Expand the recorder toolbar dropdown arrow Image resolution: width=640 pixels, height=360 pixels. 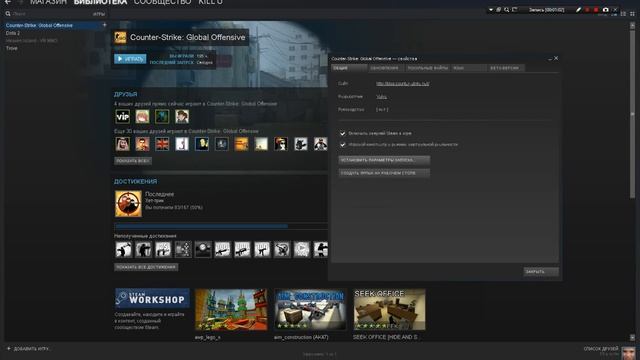click(x=491, y=10)
